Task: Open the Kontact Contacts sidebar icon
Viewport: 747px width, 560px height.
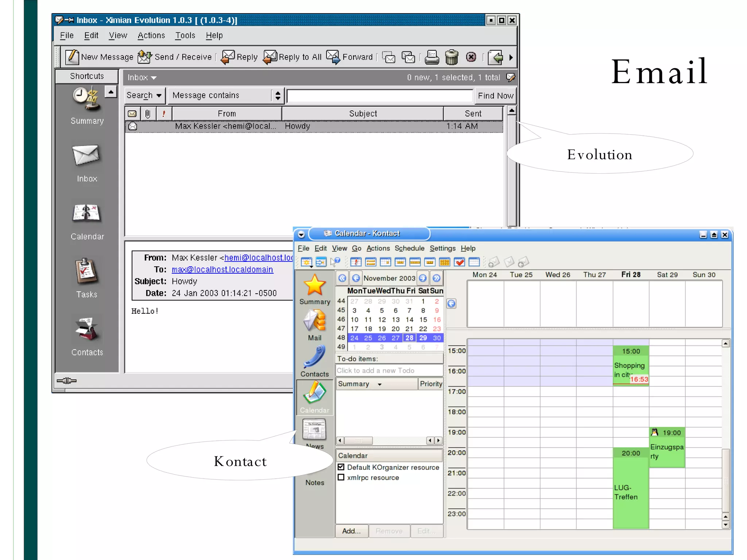Action: click(314, 361)
